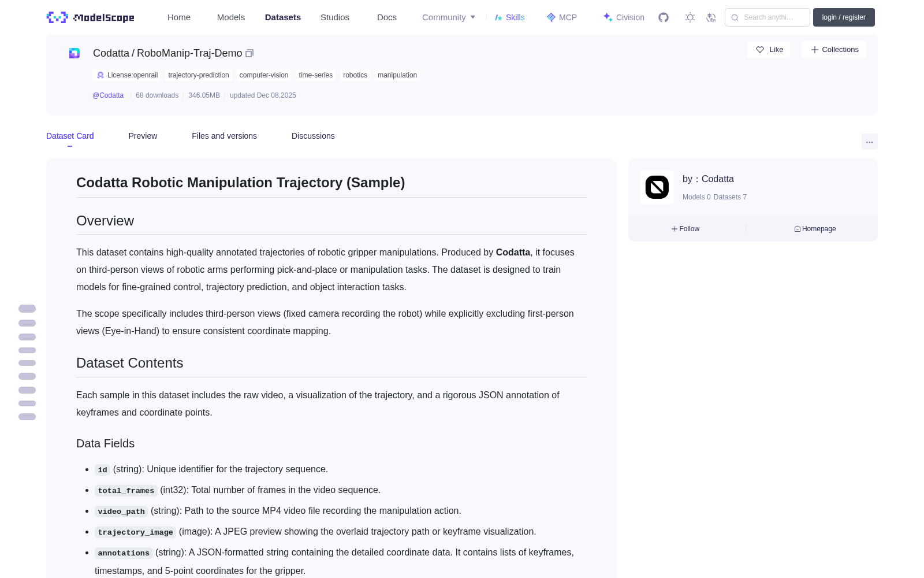The width and height of the screenshot is (924, 578).
Task: Open the @Codatta author link
Action: tap(108, 95)
